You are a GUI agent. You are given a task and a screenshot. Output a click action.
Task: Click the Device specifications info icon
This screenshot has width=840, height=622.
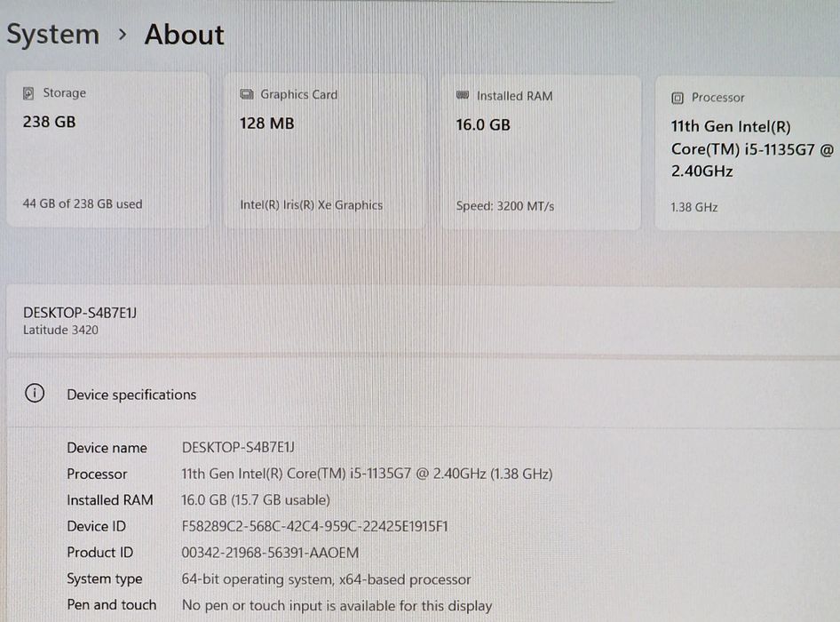35,393
